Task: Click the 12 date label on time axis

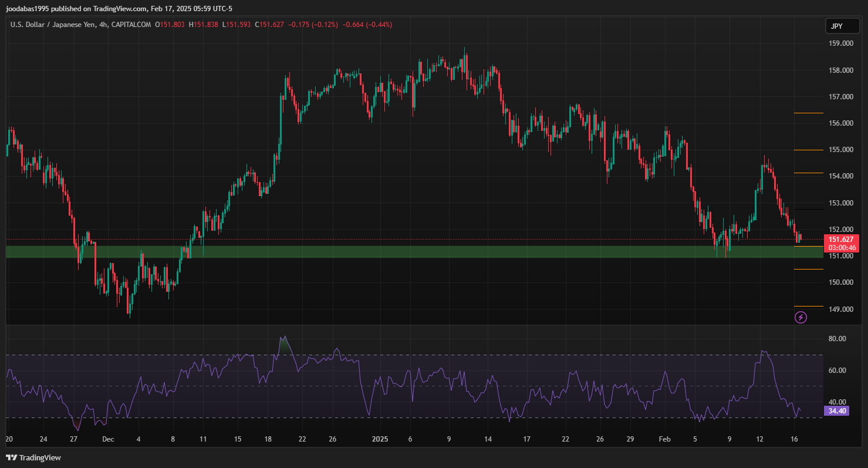Action: click(x=759, y=439)
